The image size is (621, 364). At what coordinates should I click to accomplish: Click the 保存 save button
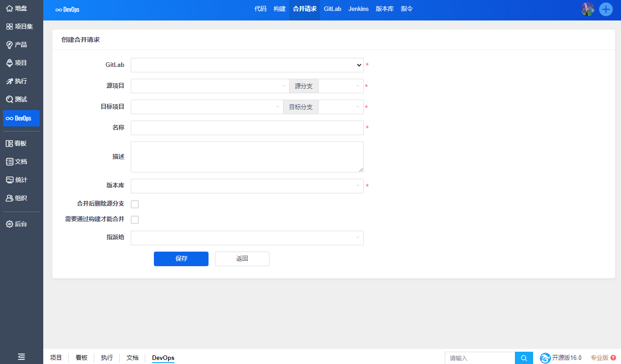[x=181, y=259]
